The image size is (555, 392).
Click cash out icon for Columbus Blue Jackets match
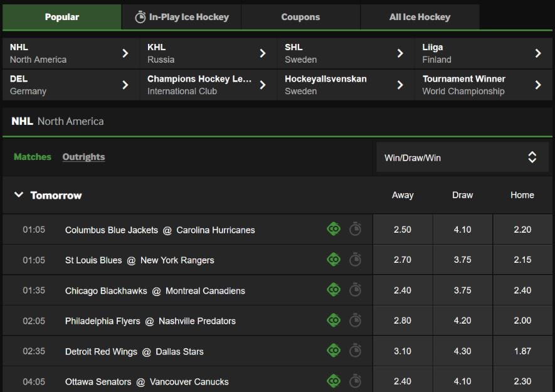click(334, 229)
